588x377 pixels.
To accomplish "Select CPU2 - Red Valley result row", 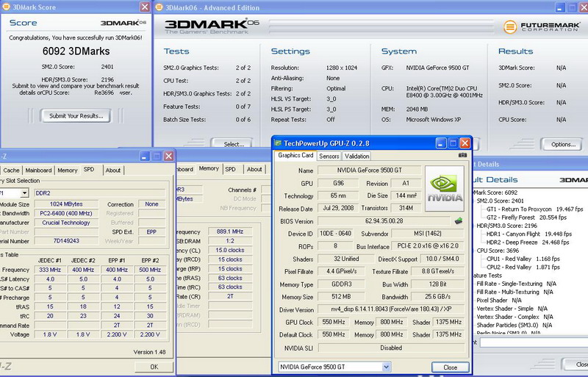I will (523, 267).
